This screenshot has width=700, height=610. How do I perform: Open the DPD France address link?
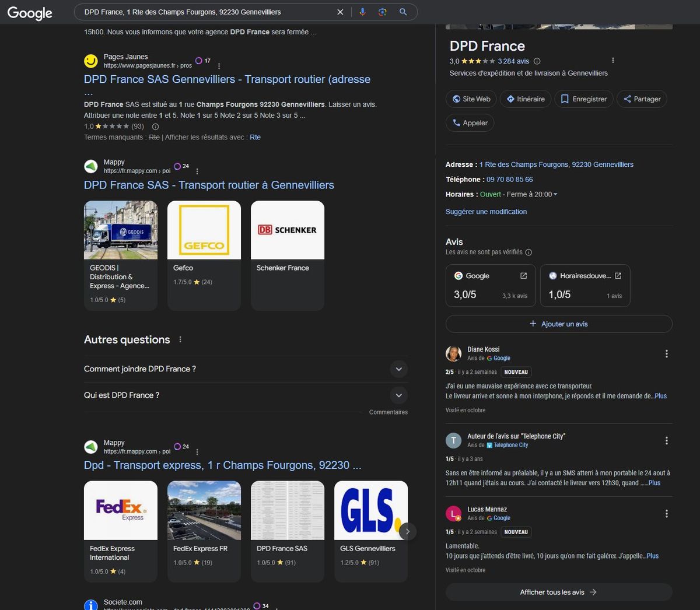pos(556,165)
